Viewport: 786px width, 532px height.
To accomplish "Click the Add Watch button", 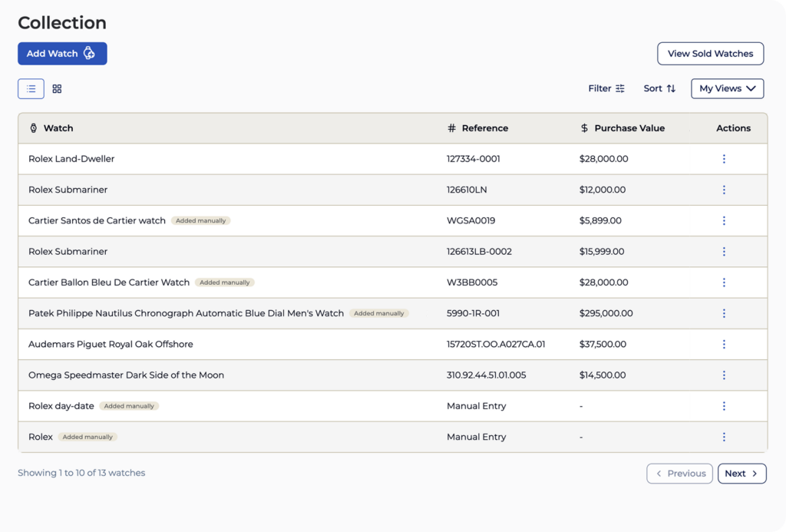I will click(62, 53).
